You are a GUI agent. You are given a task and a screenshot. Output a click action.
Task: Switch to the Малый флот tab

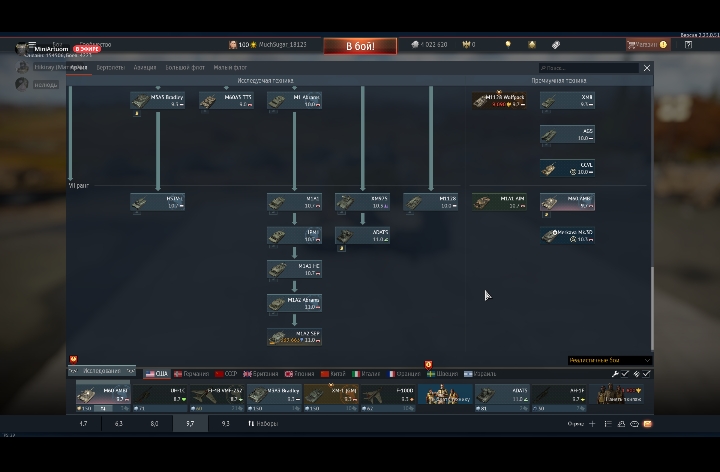pyautogui.click(x=230, y=67)
